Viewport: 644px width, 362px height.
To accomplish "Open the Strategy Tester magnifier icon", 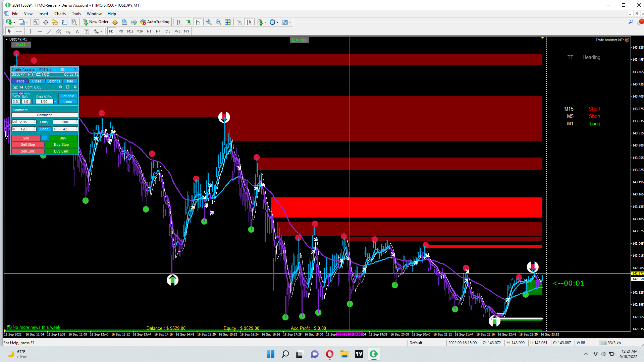I will [x=74, y=22].
